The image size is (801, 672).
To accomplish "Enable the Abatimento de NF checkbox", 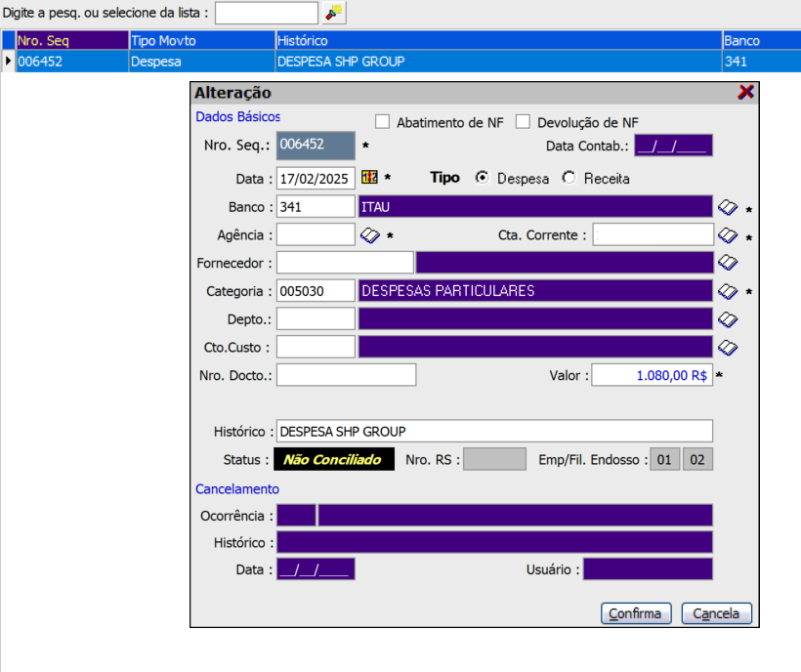I will (x=383, y=122).
